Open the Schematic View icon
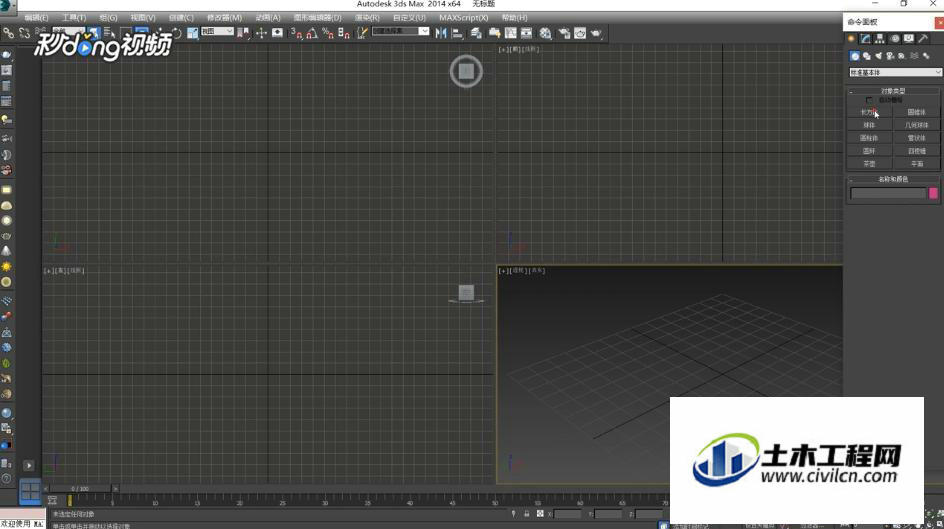Image resolution: width=944 pixels, height=529 pixels. pyautogui.click(x=526, y=32)
